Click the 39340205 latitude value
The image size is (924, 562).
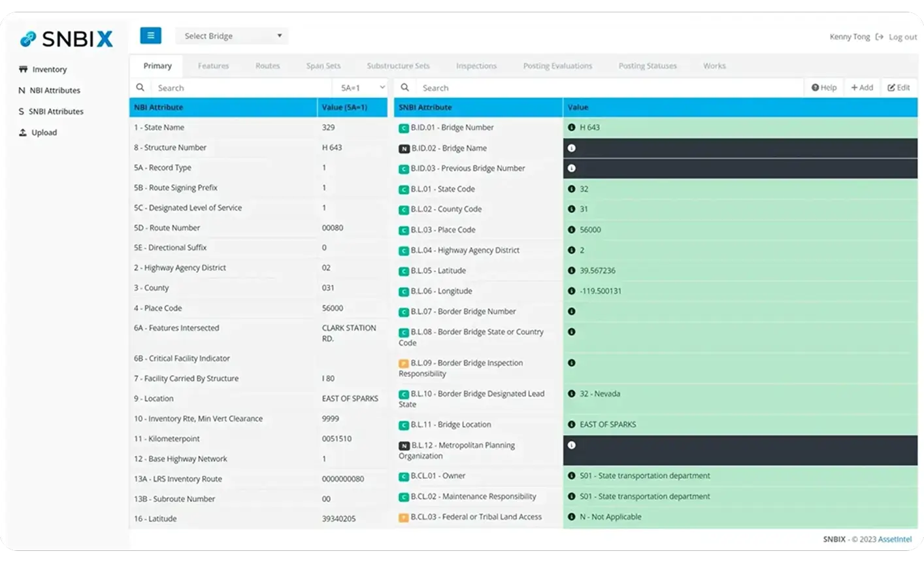pyautogui.click(x=338, y=519)
